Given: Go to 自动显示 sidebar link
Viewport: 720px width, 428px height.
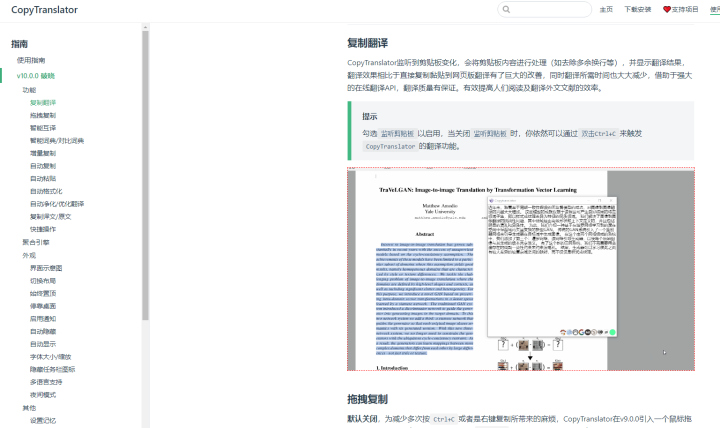Looking at the screenshot, I should pyautogui.click(x=43, y=344).
